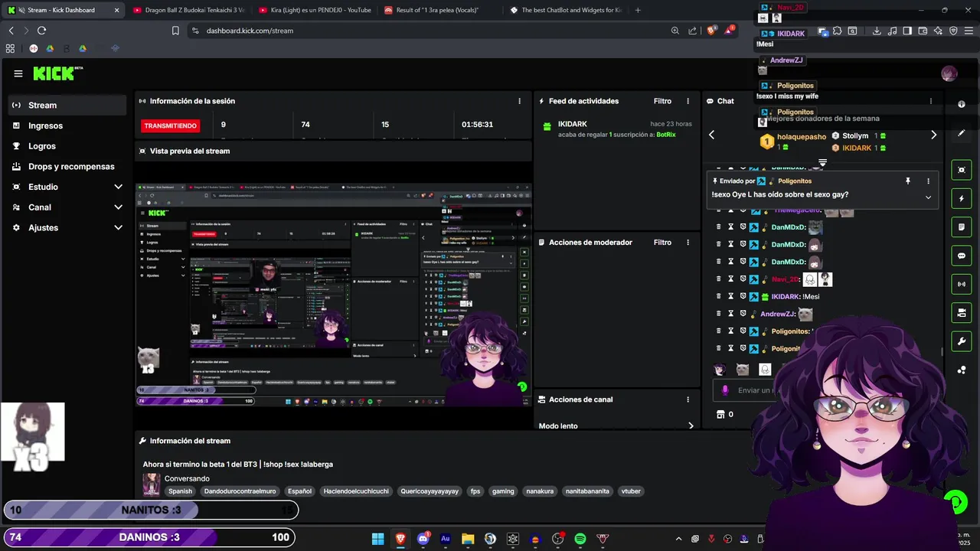This screenshot has width=980, height=551.
Task: Bookmark this page icon
Action: [175, 31]
